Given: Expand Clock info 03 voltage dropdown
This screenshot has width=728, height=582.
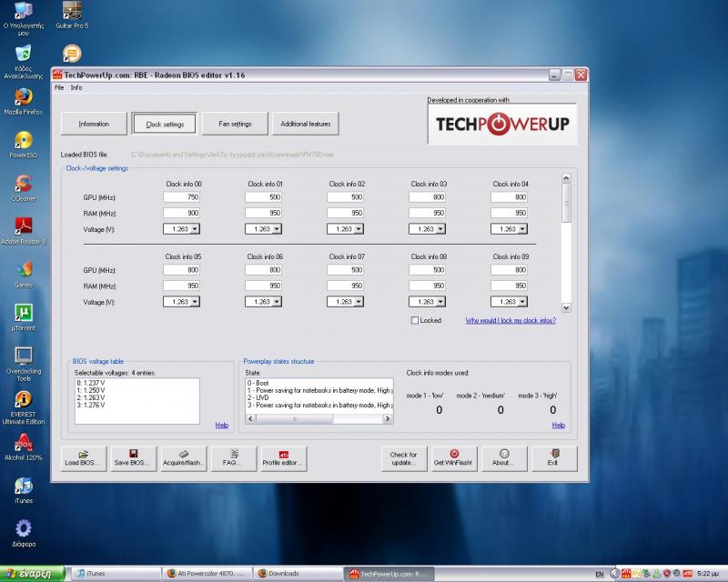Looking at the screenshot, I should pyautogui.click(x=440, y=229).
